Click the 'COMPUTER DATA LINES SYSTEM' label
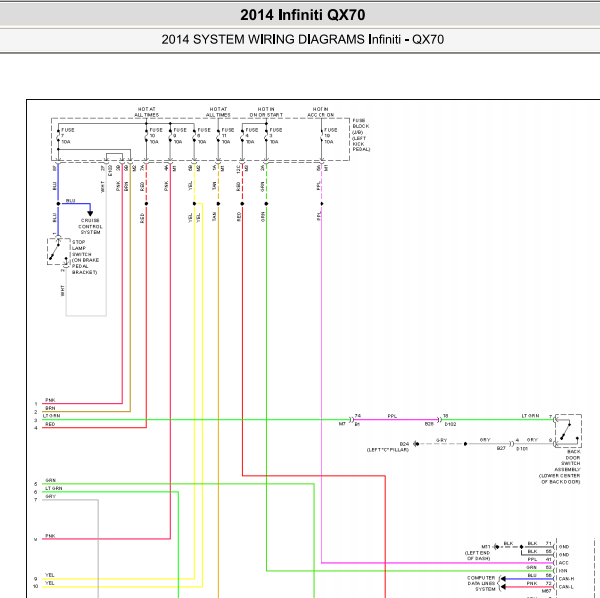 (481, 583)
